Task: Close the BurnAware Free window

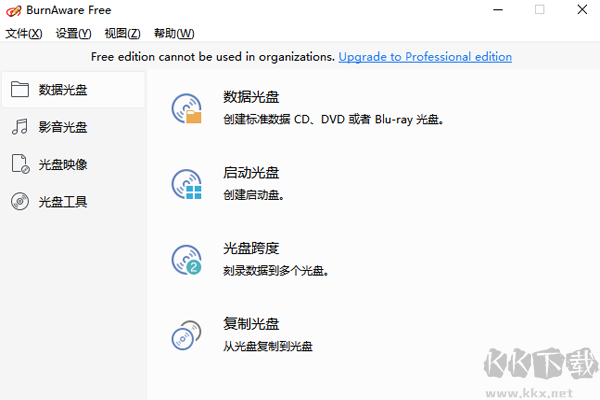Action: tap(582, 10)
